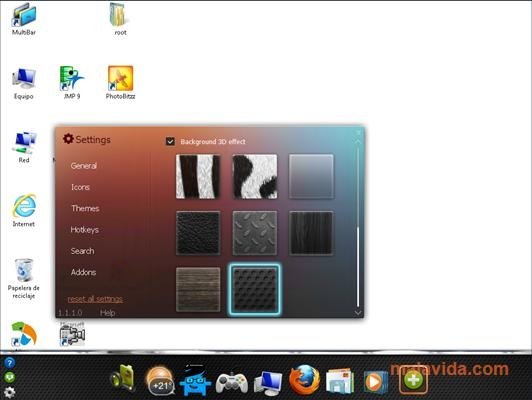Screen dimensions: 532x400
Task: Open the +21° weather widget in dock
Action: 160,380
